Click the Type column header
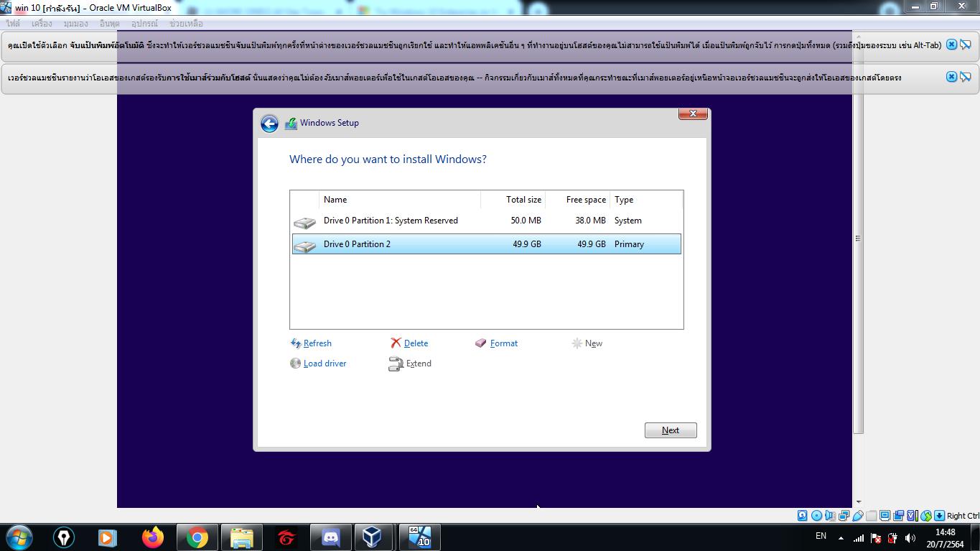Viewport: 980px width, 551px height. pyautogui.click(x=645, y=200)
